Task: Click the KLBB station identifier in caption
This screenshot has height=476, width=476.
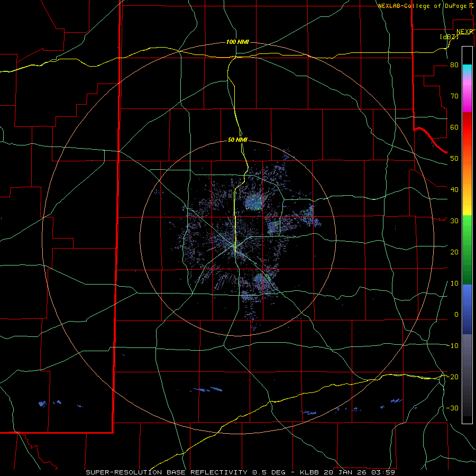Action: 310,472
